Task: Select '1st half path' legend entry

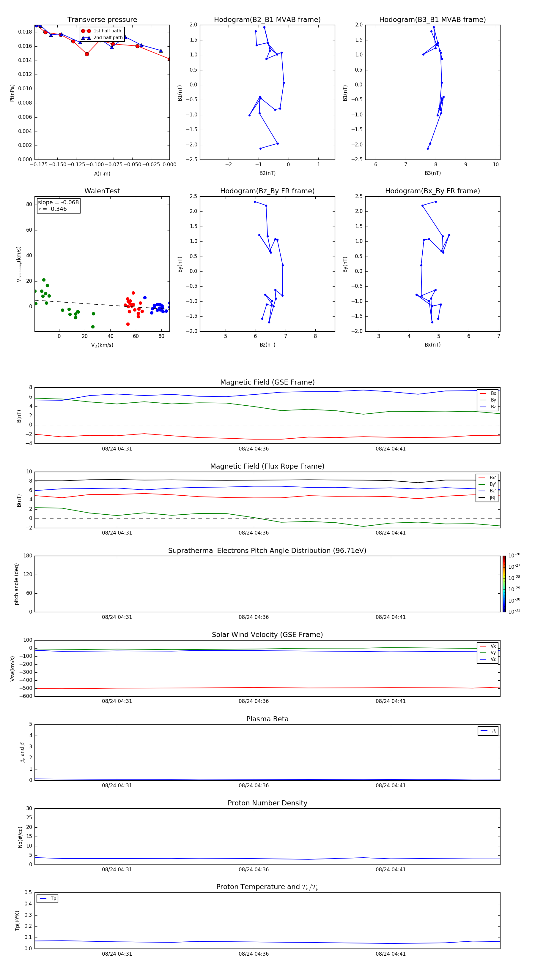Action: [x=102, y=31]
